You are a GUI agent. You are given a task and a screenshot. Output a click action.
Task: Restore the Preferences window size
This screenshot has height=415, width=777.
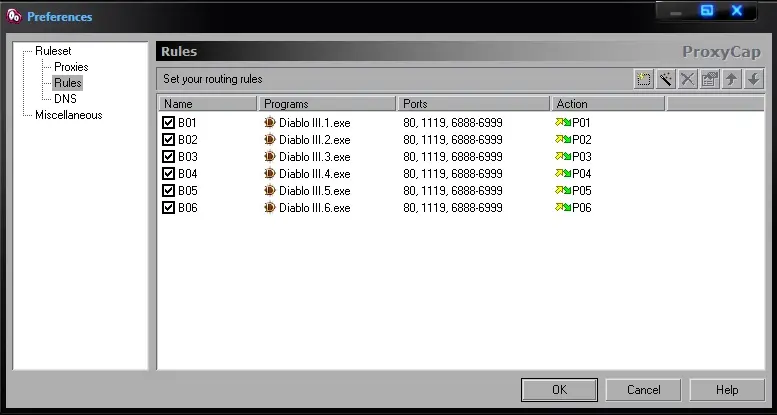707,10
